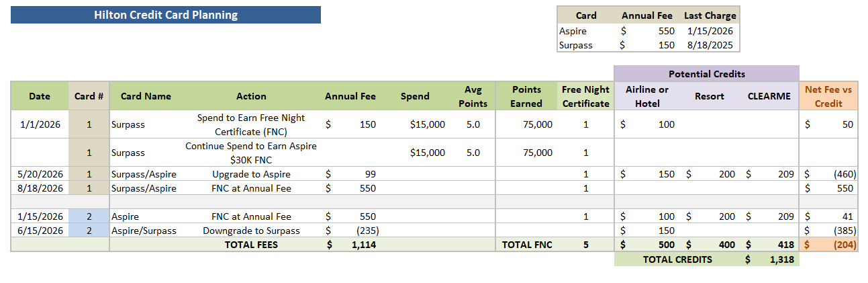Click the Date column header
This screenshot has height=283, width=868.
(x=40, y=96)
